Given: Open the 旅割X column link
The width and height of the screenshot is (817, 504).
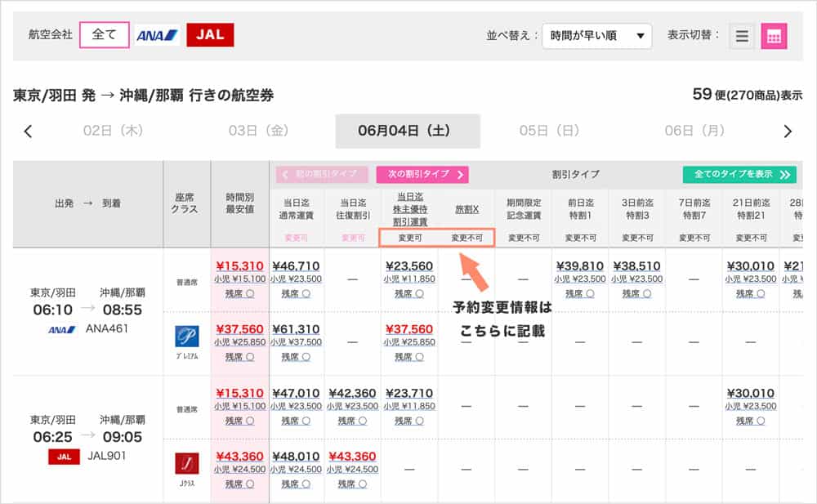Looking at the screenshot, I should click(467, 209).
